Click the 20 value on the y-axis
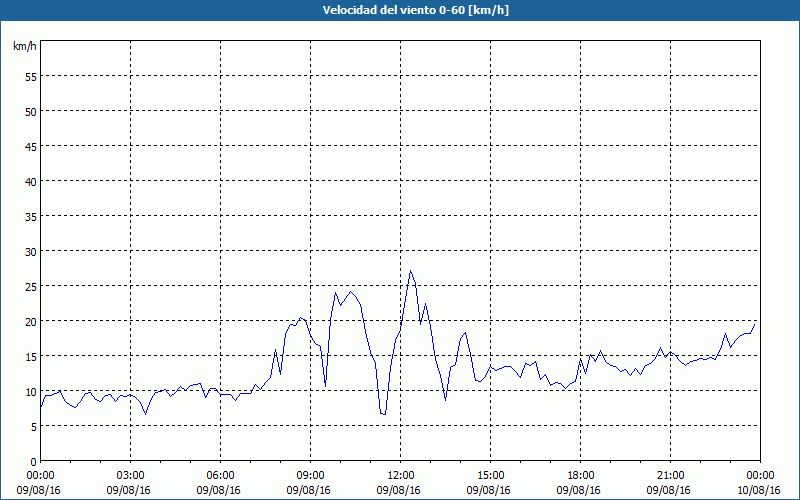 click(x=31, y=321)
